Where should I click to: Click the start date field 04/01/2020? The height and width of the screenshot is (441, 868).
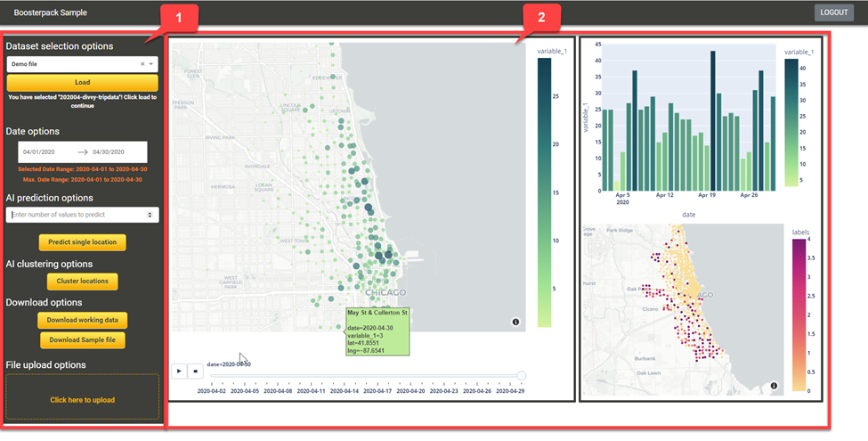click(39, 152)
